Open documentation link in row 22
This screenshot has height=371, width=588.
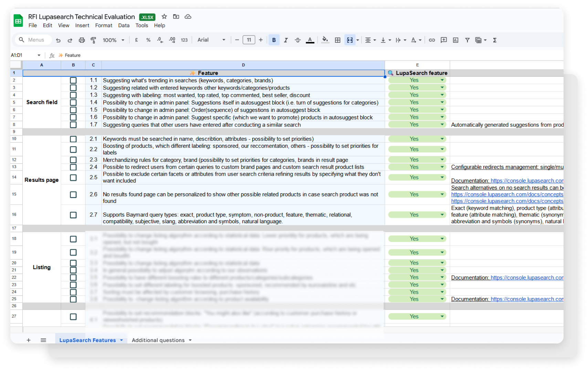coord(527,278)
